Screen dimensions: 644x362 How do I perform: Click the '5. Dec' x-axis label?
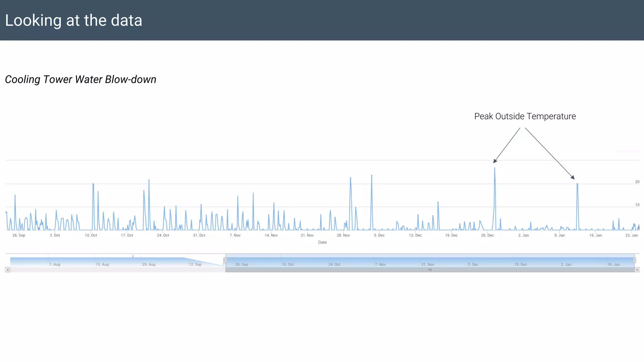(379, 235)
